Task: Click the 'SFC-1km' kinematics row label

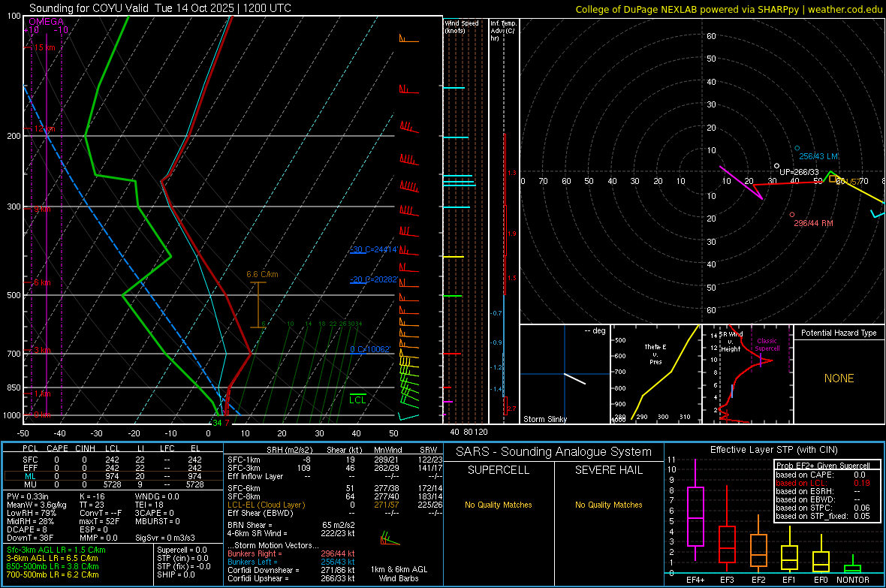Action: click(x=244, y=460)
